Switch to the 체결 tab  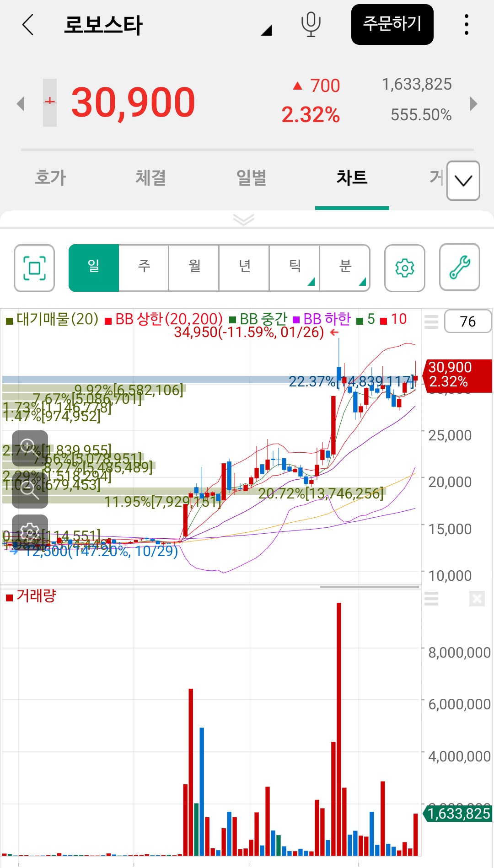tap(151, 177)
